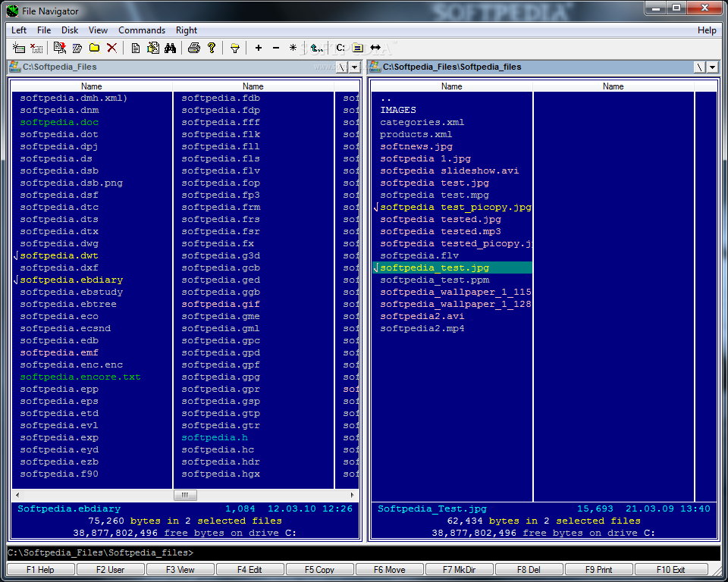
Task: Click the minus unselect group icon
Action: 276,48
